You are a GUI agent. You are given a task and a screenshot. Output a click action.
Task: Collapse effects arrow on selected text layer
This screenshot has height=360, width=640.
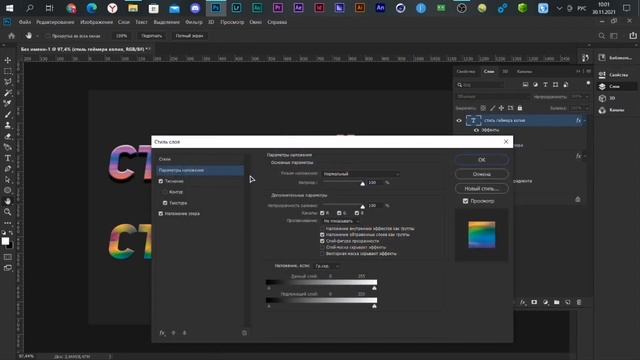pos(585,121)
